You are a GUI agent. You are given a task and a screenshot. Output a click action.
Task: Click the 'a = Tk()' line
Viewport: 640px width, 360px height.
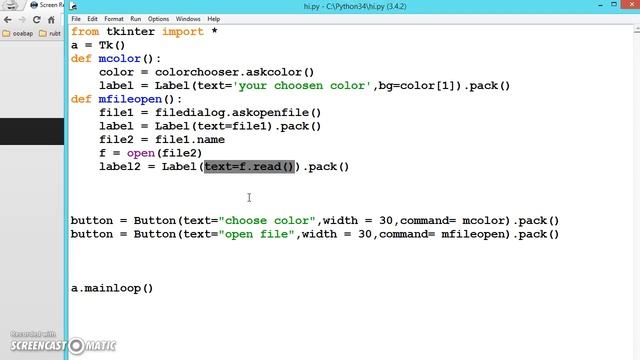coord(98,45)
